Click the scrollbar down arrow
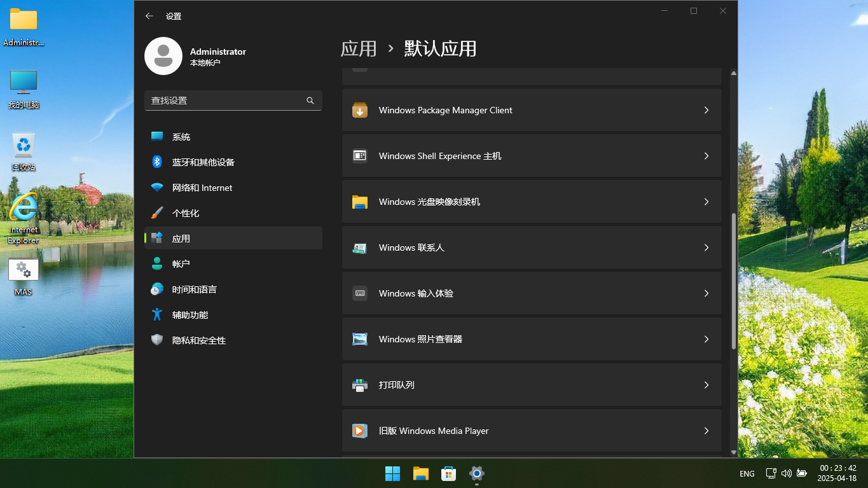The image size is (868, 488). (x=734, y=452)
